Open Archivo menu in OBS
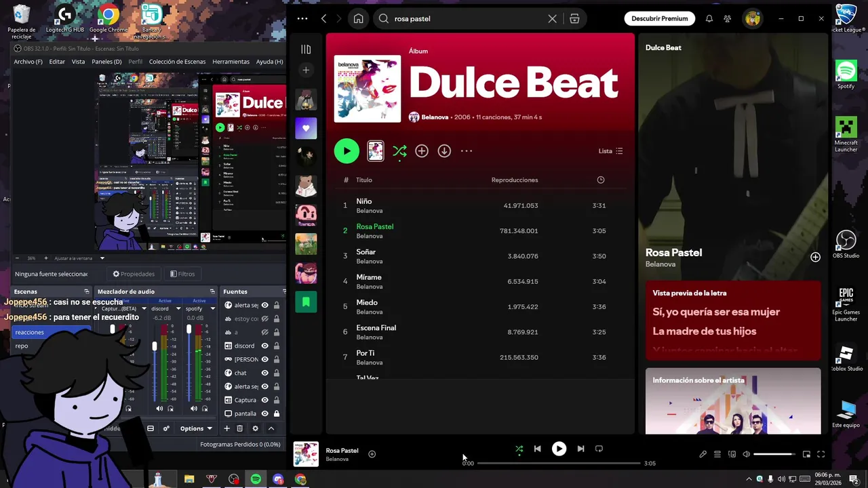 pyautogui.click(x=28, y=62)
